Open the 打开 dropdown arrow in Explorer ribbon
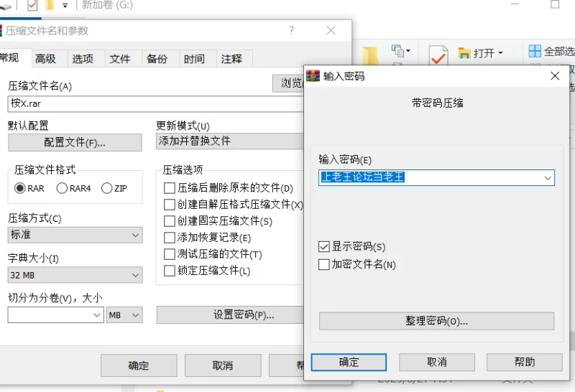 (x=500, y=52)
